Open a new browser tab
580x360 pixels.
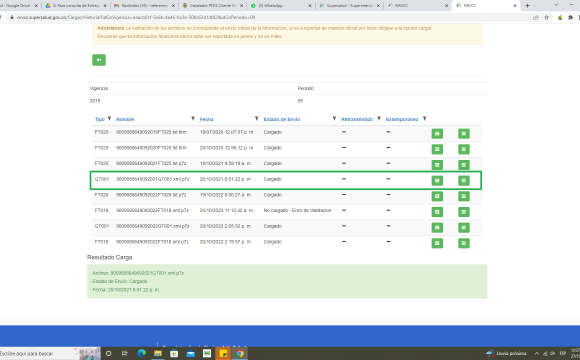click(x=527, y=6)
